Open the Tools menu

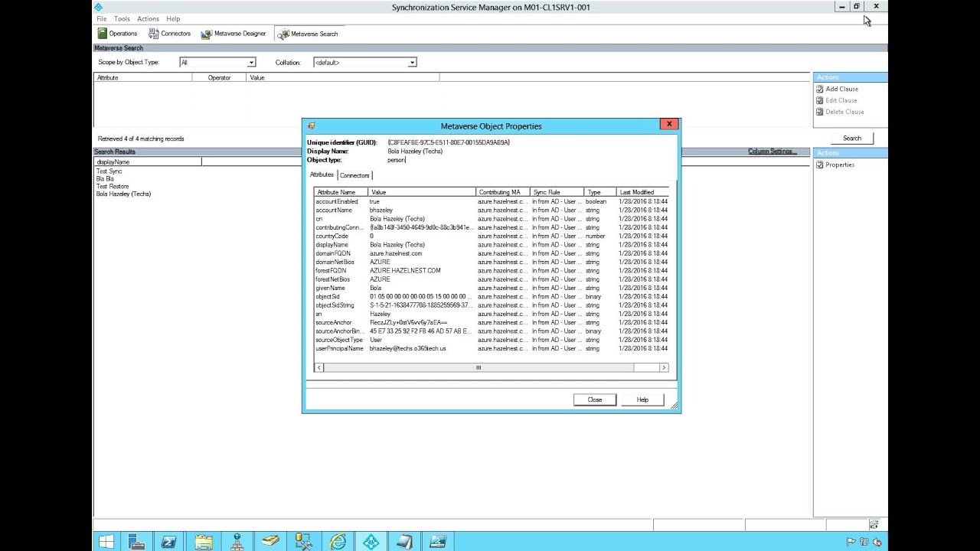(122, 18)
